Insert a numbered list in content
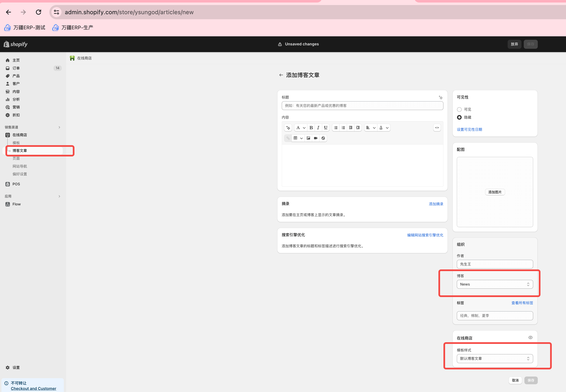The image size is (566, 392). [x=343, y=128]
